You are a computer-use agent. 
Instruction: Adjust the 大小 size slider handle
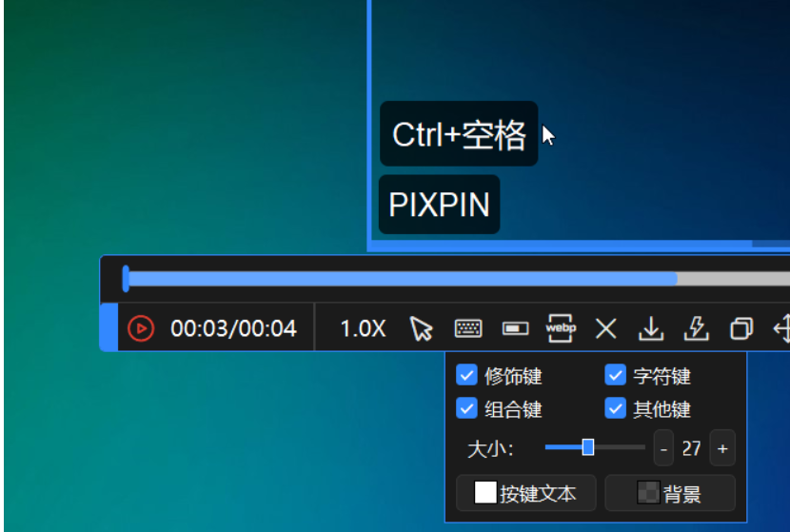pyautogui.click(x=588, y=447)
